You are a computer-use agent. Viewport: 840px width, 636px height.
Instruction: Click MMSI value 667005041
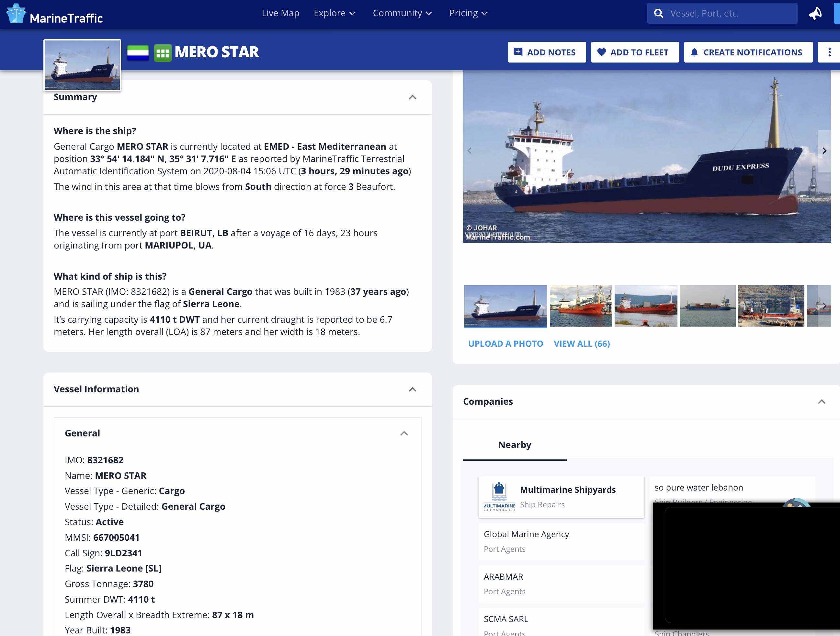[x=116, y=538]
